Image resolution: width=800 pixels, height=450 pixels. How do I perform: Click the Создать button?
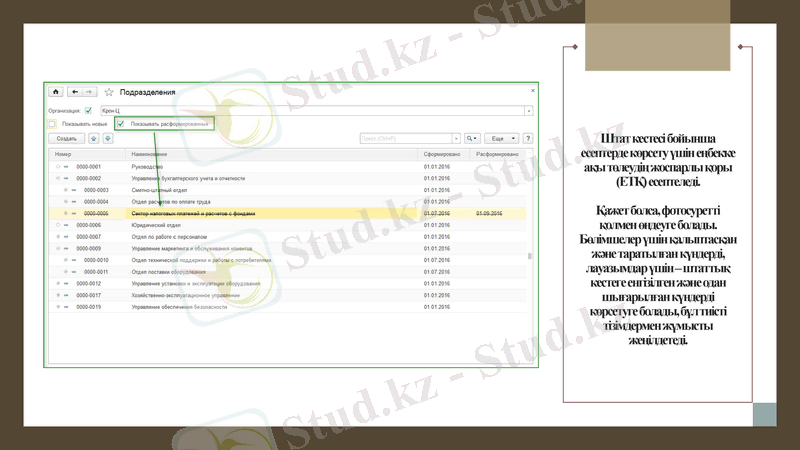(x=67, y=139)
